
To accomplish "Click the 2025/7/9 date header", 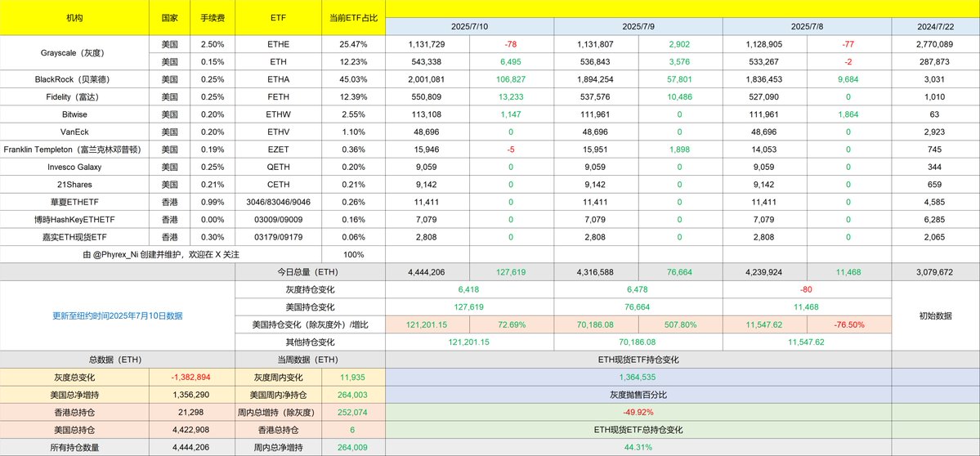I will tap(638, 27).
